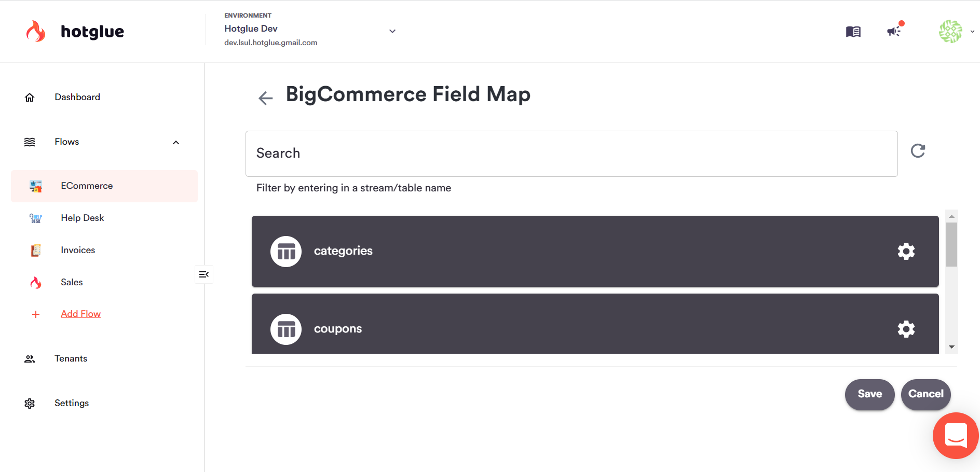The width and height of the screenshot is (980, 472).
Task: Click the Dashboard home icon
Action: tap(30, 98)
